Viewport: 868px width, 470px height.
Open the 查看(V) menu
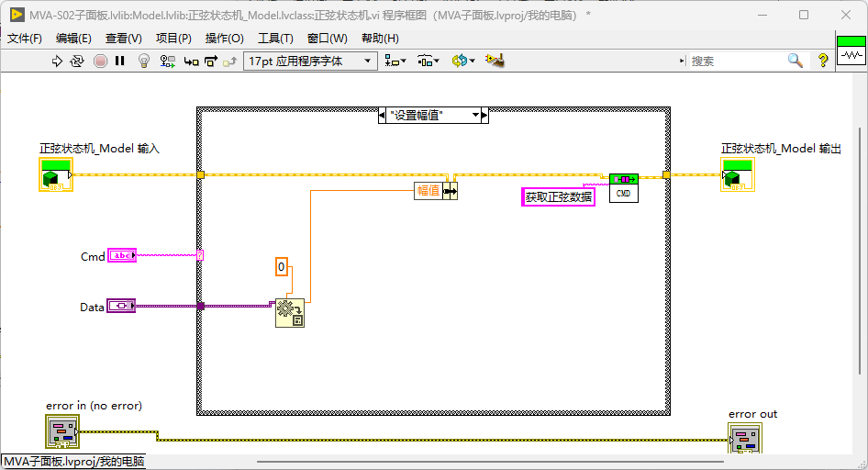(124, 39)
